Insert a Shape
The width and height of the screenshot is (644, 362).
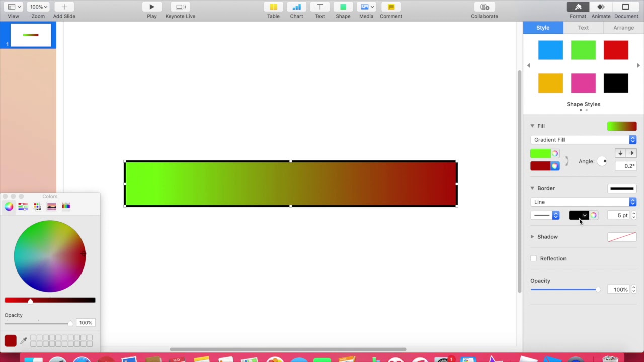[x=343, y=7]
